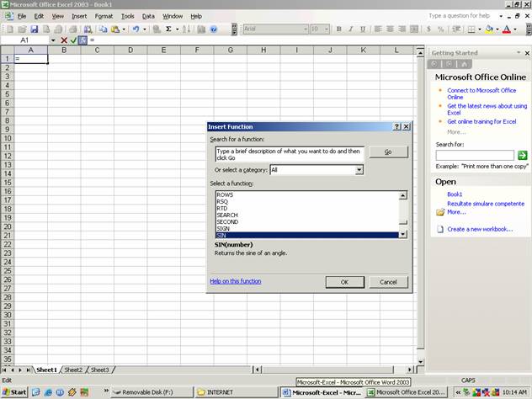532x399 pixels.
Task: Open the Getting Started pane menu arrow
Action: point(519,52)
